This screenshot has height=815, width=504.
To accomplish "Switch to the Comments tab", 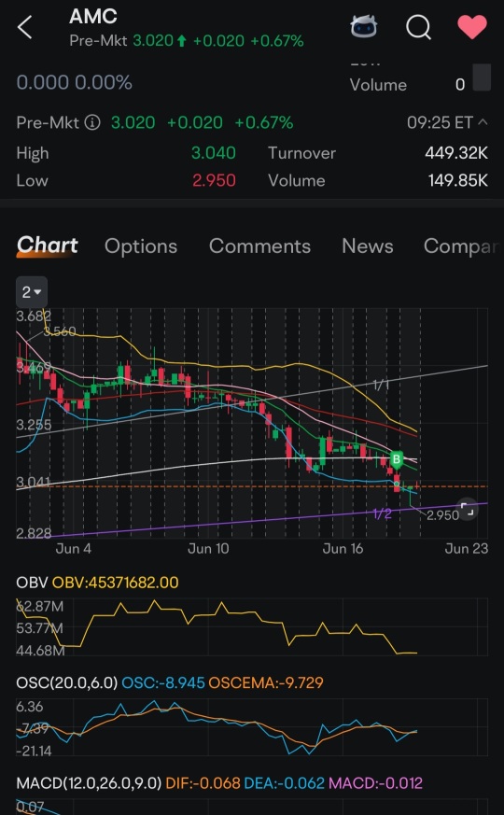I will point(259,246).
